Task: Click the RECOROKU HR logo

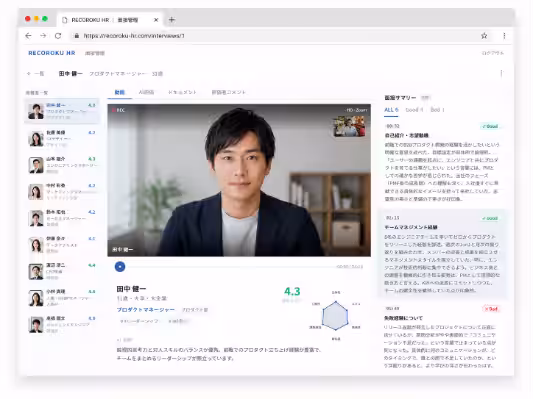Action: click(x=52, y=53)
